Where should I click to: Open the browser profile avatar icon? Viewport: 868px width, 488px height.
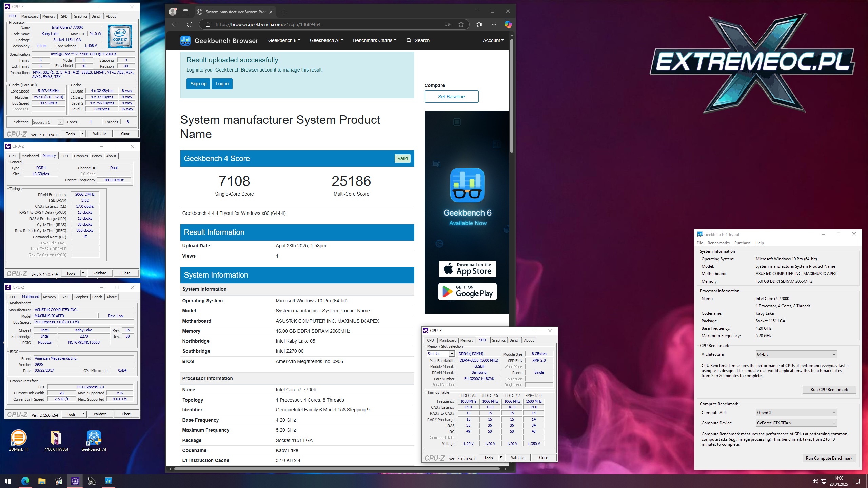173,12
